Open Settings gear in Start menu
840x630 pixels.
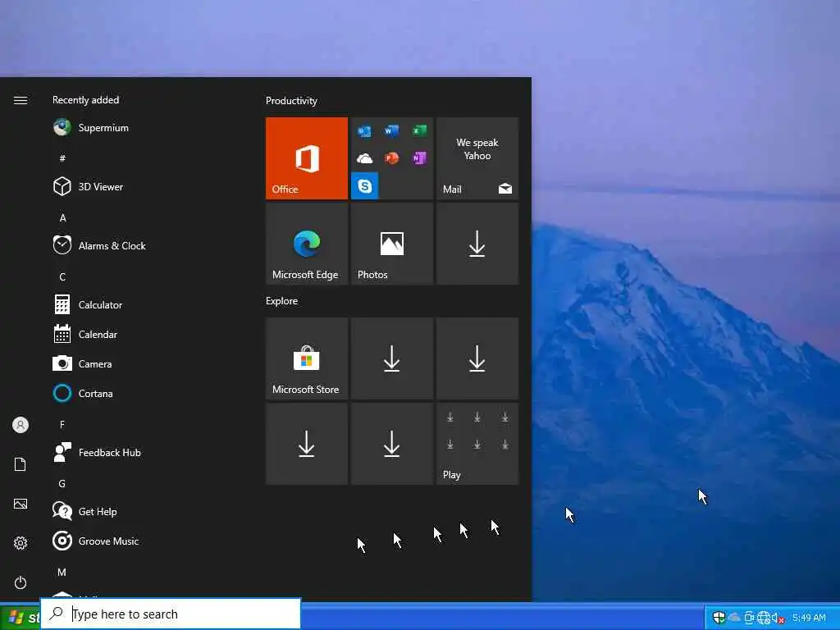tap(21, 543)
